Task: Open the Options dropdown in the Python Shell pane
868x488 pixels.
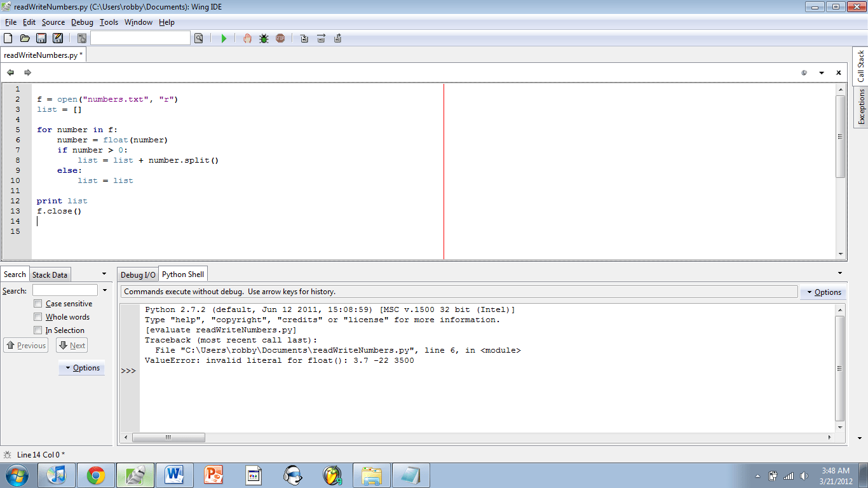Action: pos(824,292)
